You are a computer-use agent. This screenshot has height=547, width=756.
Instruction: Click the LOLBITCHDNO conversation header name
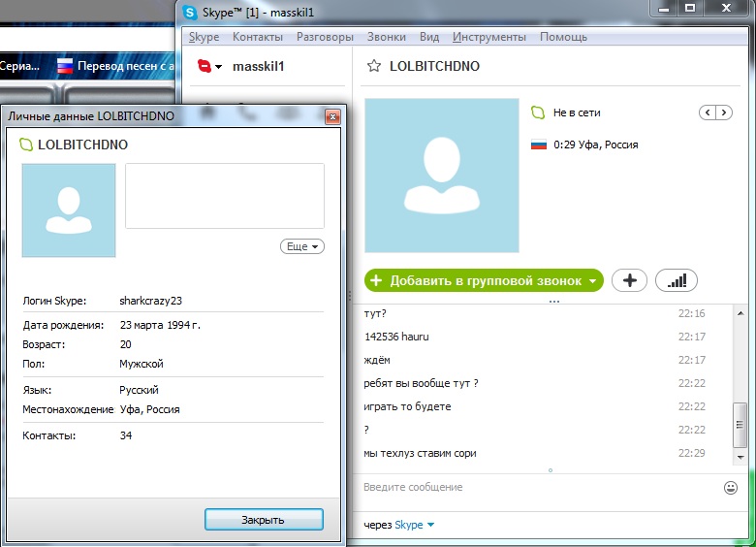tap(434, 66)
